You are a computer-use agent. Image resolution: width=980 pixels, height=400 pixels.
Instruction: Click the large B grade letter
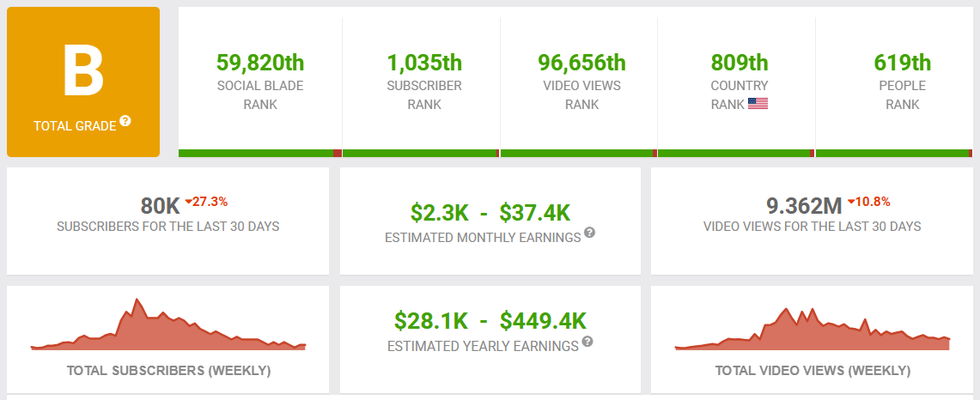pyautogui.click(x=83, y=70)
